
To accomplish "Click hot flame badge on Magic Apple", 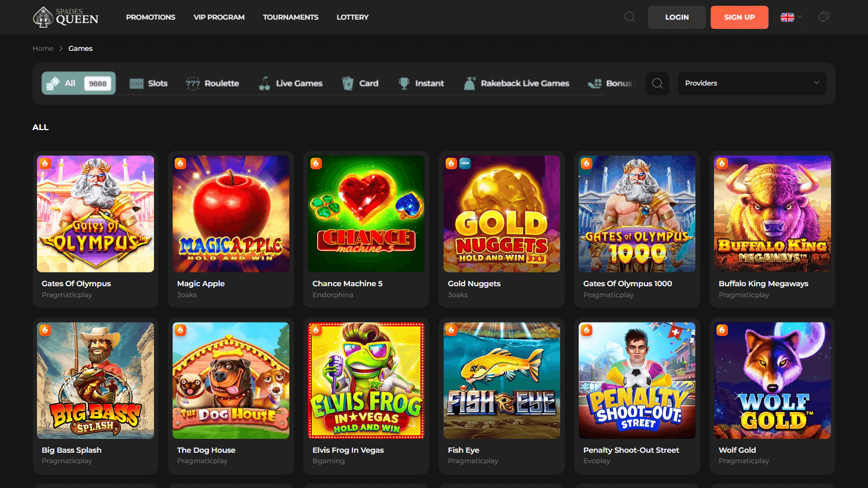I will (181, 164).
